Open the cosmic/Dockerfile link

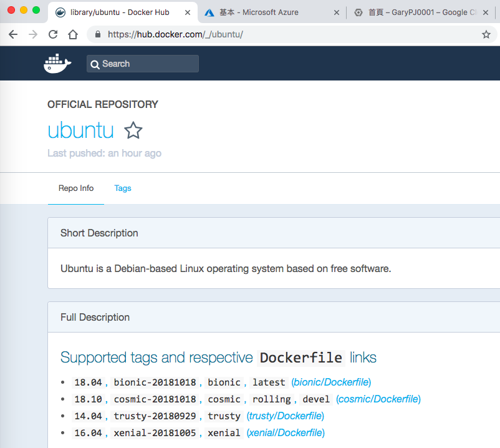(x=378, y=399)
